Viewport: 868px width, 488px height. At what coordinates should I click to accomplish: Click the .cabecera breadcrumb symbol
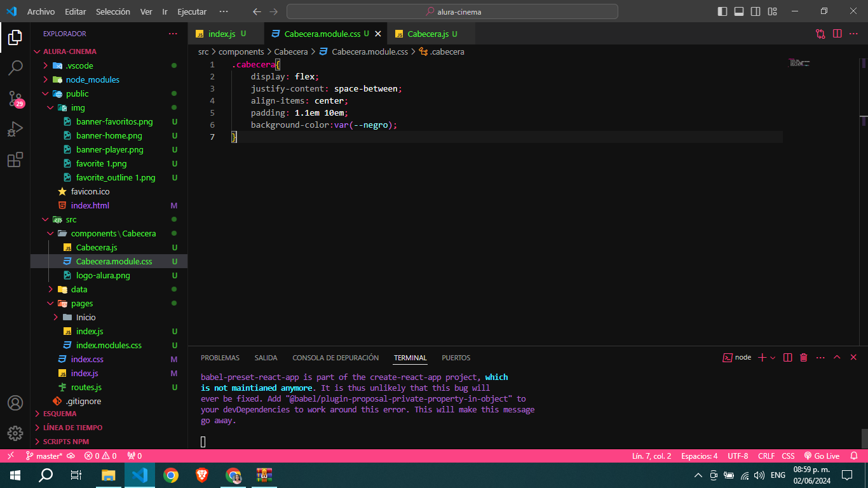coord(442,51)
